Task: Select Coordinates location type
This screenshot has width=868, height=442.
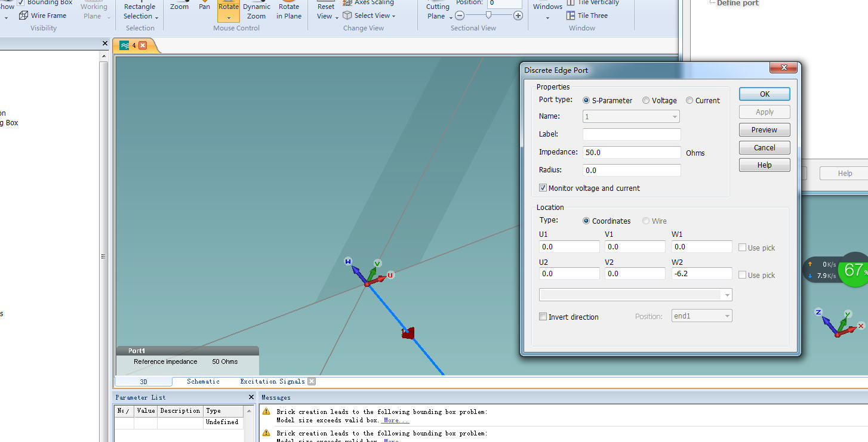Action: pos(586,221)
